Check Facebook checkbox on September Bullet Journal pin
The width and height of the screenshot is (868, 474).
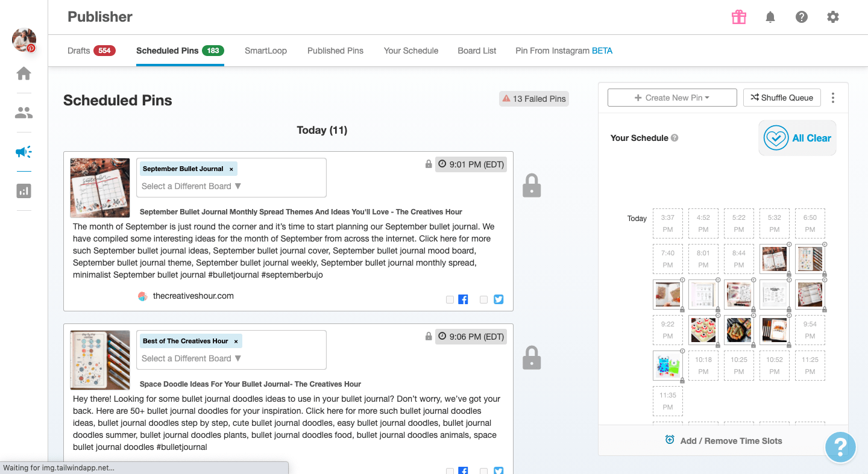click(450, 299)
